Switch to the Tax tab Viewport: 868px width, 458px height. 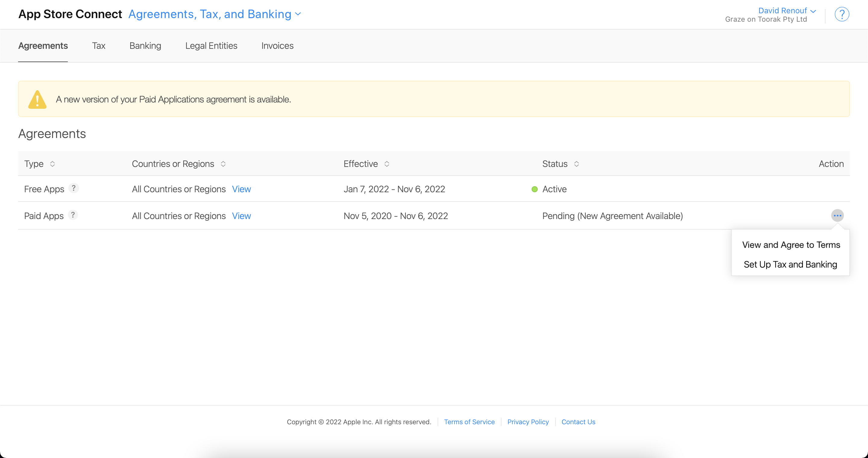(98, 46)
